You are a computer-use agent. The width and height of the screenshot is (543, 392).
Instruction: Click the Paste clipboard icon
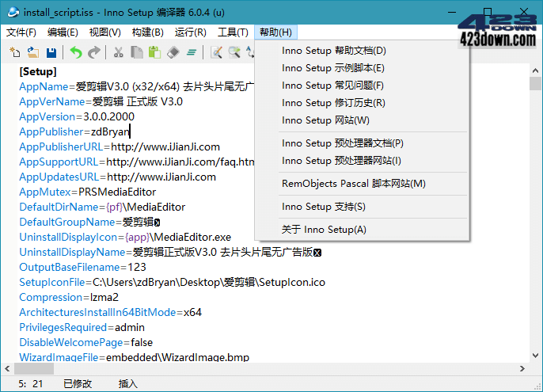[155, 52]
